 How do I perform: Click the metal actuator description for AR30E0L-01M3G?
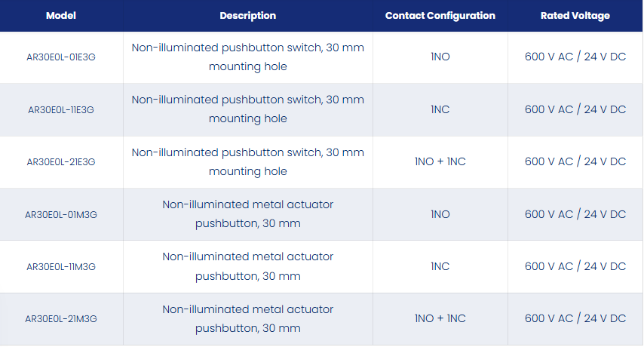click(x=247, y=214)
